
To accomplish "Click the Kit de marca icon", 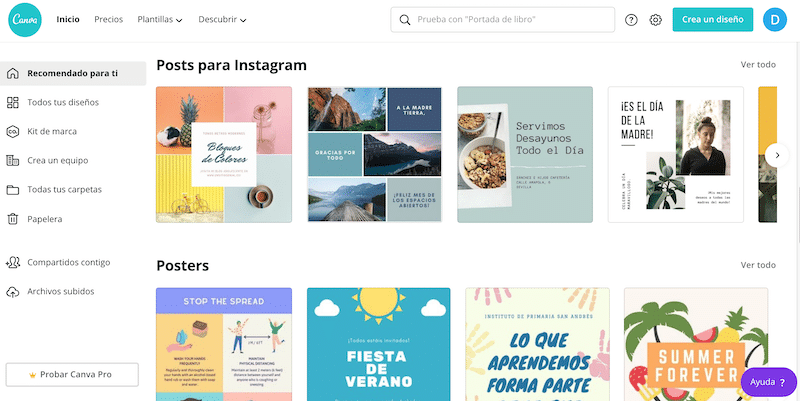I will pyautogui.click(x=12, y=132).
